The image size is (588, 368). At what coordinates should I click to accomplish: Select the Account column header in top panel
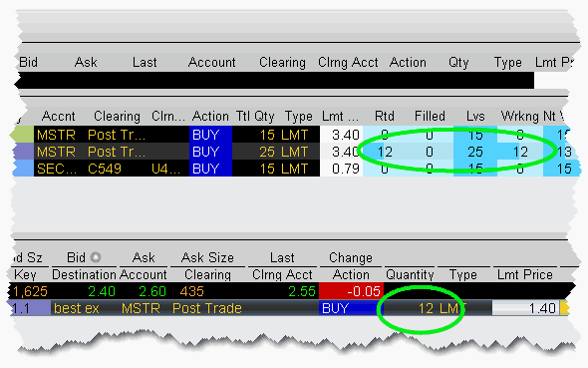coord(212,62)
